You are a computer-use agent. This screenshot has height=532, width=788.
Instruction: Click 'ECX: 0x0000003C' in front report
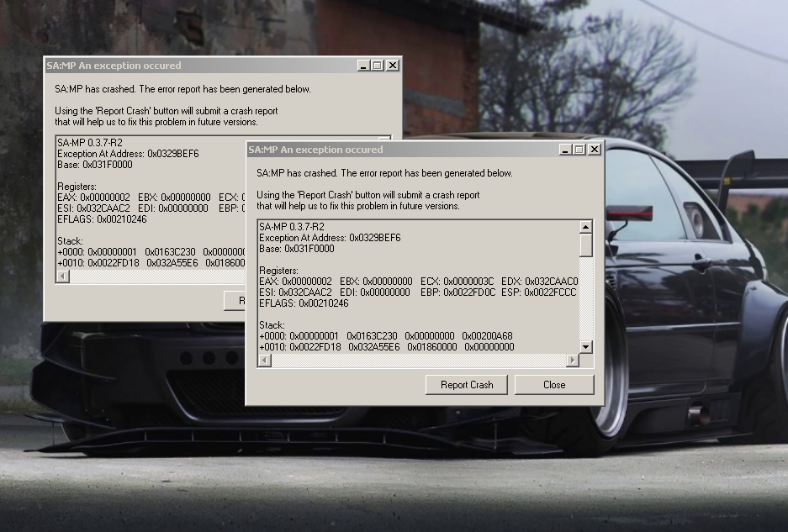pyautogui.click(x=457, y=282)
